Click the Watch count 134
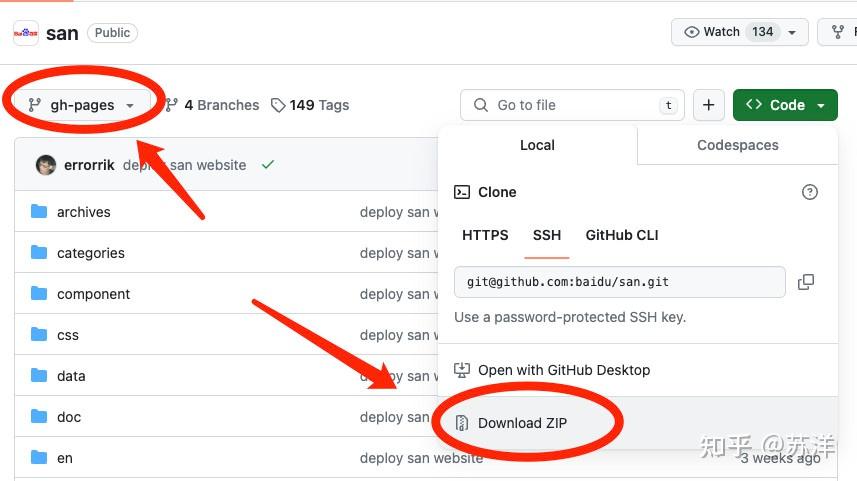Viewport: 857px width, 481px height. pyautogui.click(x=762, y=32)
